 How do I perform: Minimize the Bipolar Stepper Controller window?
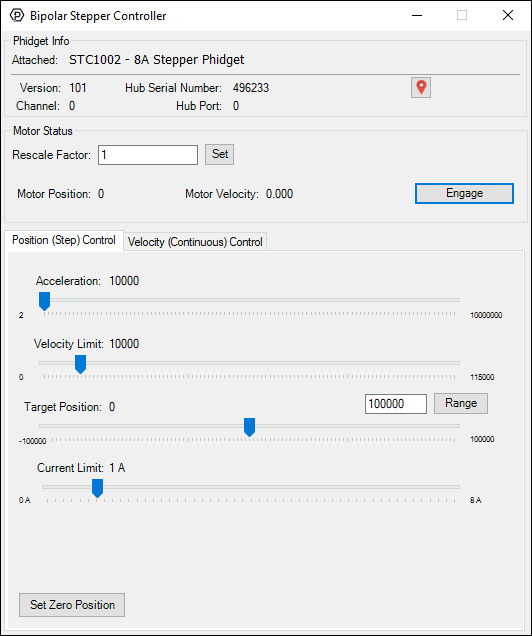[x=417, y=15]
